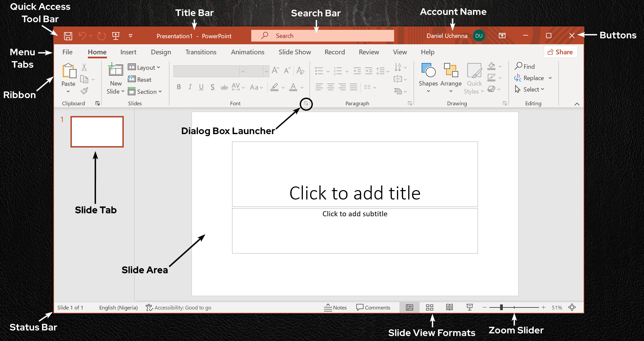
Task: Switch to Slide Sorter view icon
Action: [x=430, y=307]
